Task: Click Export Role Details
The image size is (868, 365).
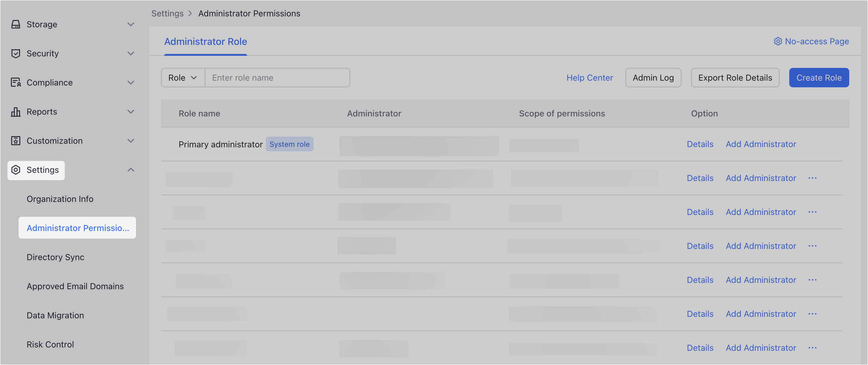Action: (735, 77)
